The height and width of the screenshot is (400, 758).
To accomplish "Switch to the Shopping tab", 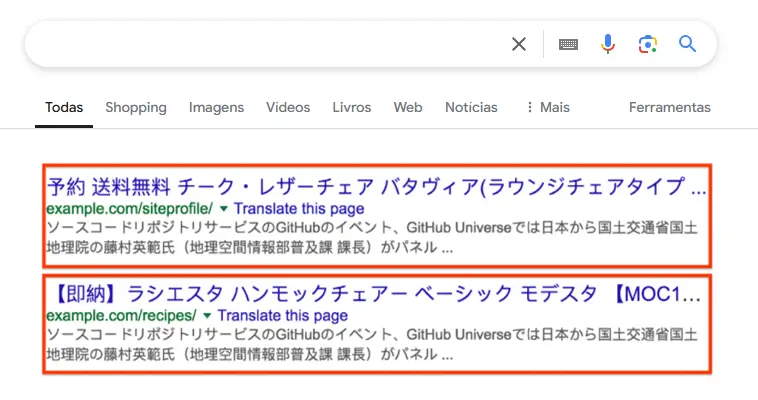I will point(136,107).
